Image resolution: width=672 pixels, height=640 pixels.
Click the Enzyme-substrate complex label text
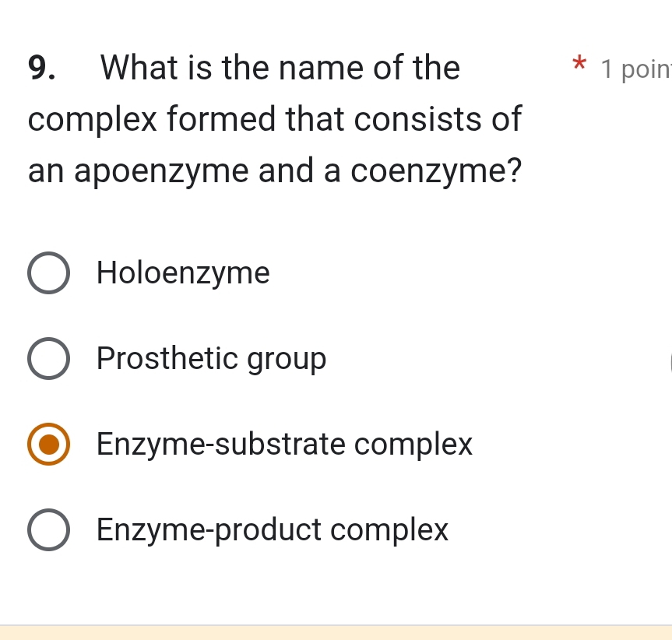click(x=284, y=444)
